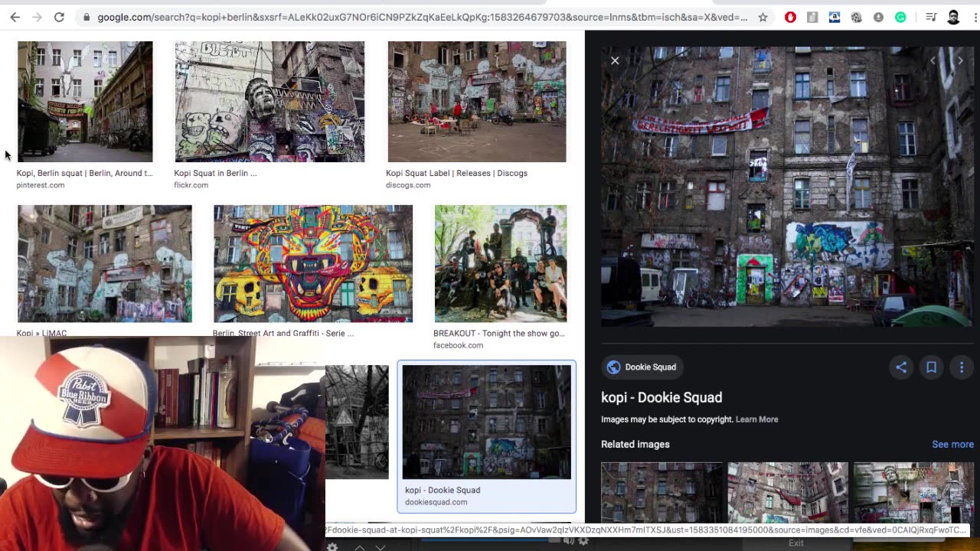Click the Learn More copyright link
Image resolution: width=980 pixels, height=551 pixels.
point(756,419)
